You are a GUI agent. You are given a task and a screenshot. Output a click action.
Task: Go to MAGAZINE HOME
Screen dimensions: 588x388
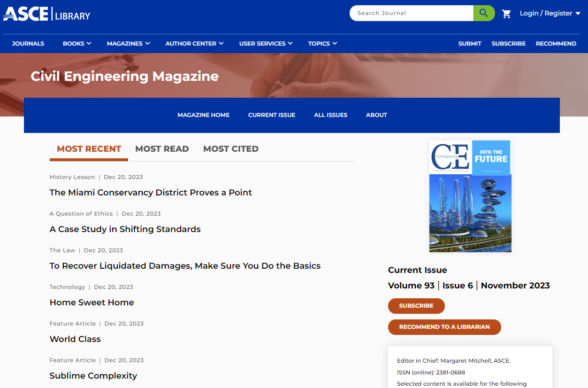point(203,115)
